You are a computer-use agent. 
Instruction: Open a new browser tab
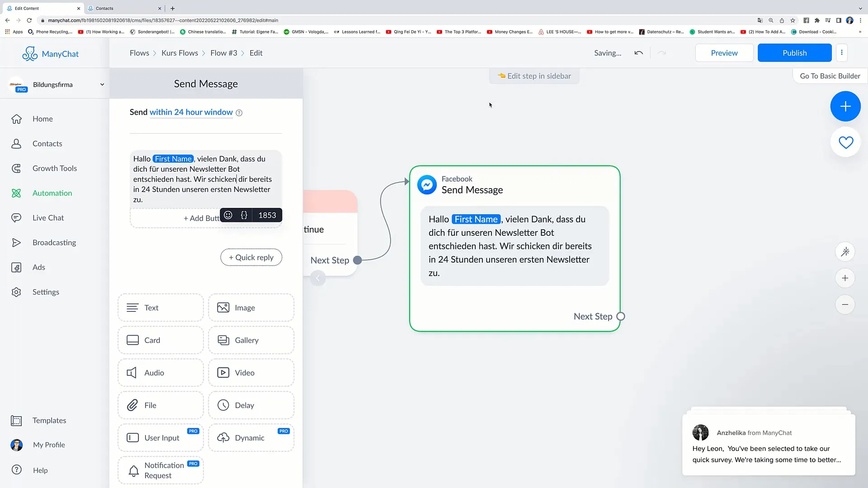point(172,8)
